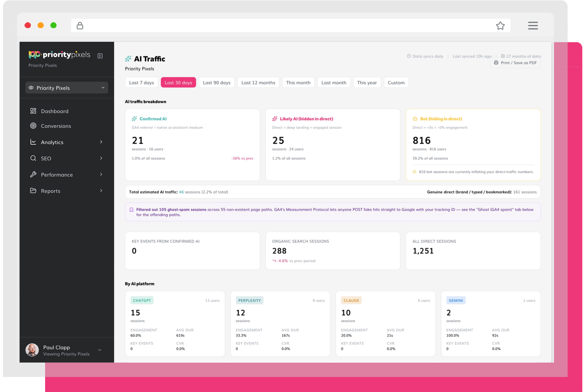Click the SEO magnifier icon
The width and height of the screenshot is (588, 392).
click(x=33, y=158)
